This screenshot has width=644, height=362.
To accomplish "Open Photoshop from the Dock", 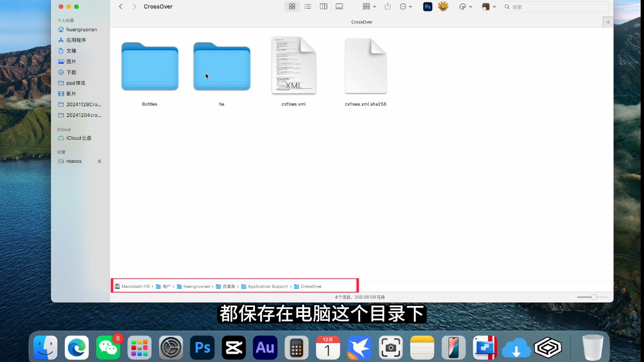I will [202, 348].
